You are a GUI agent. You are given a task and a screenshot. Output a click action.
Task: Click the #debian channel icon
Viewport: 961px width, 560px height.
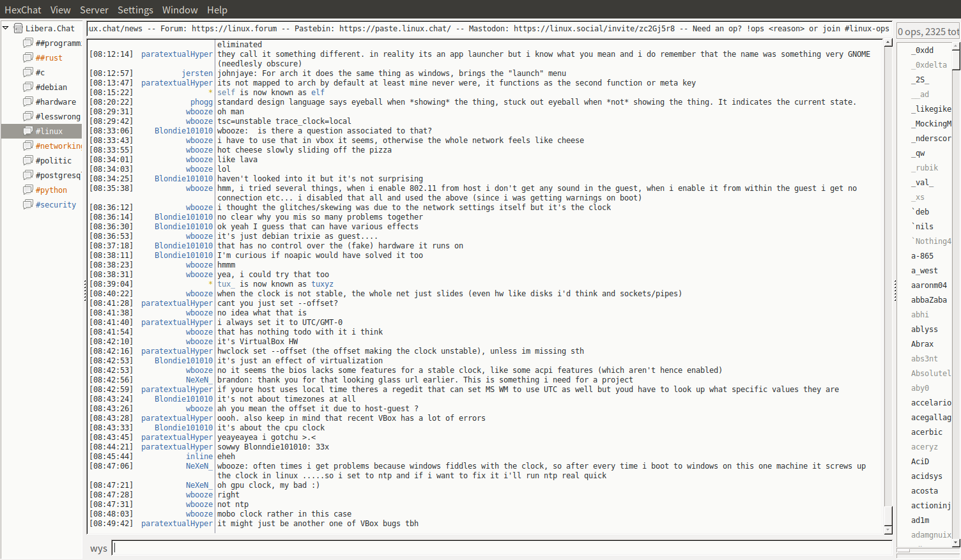coord(28,87)
